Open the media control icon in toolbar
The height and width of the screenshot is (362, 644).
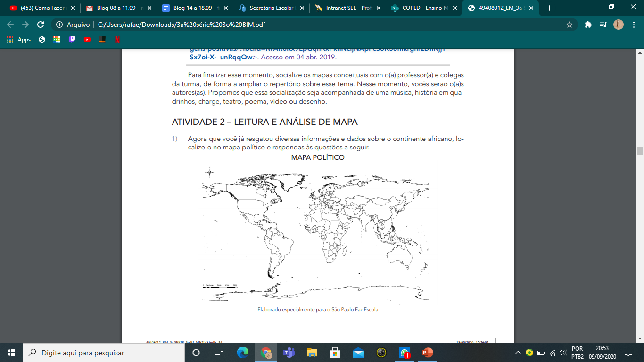(603, 25)
